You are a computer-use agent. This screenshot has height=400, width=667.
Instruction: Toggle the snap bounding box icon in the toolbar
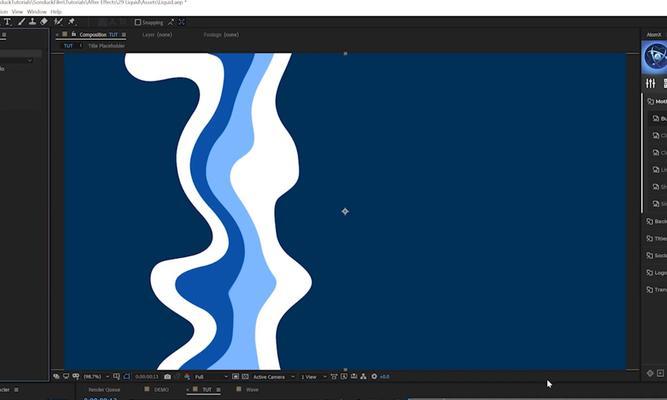point(182,22)
